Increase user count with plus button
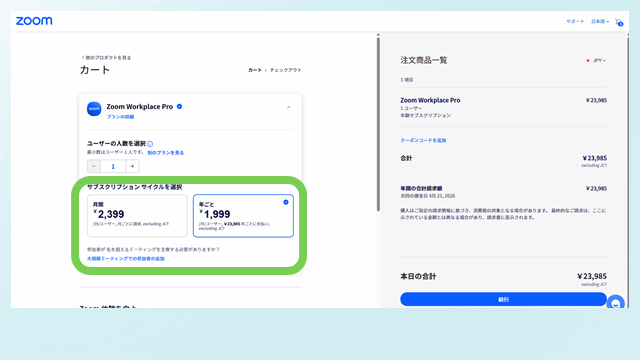The width and height of the screenshot is (640, 360). (x=132, y=166)
